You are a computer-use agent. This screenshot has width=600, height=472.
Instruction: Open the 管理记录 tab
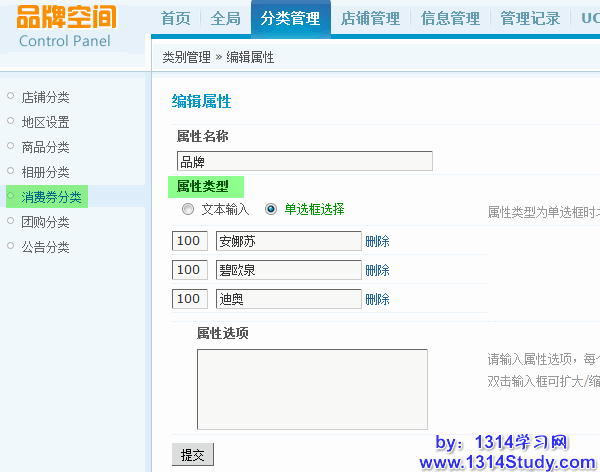pos(530,19)
